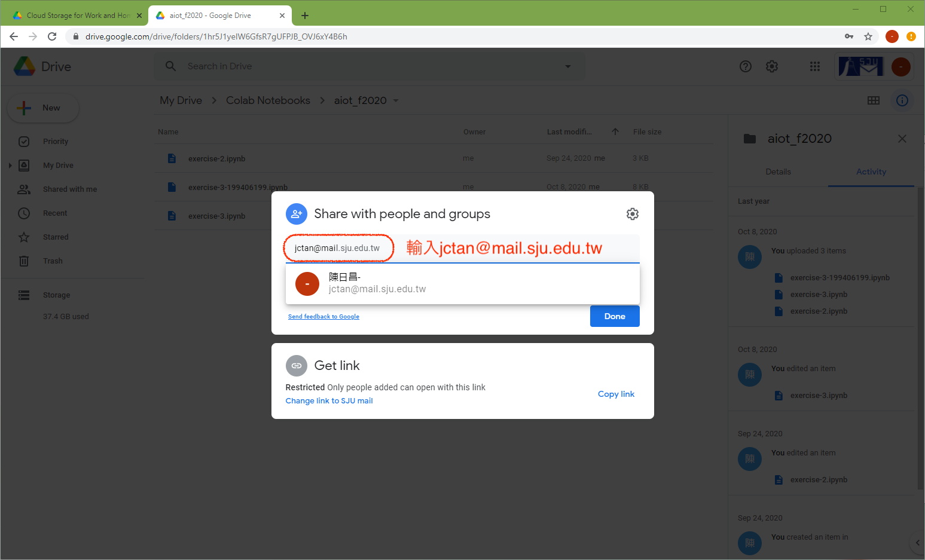
Task: Expand My Drive folder tree
Action: point(10,166)
